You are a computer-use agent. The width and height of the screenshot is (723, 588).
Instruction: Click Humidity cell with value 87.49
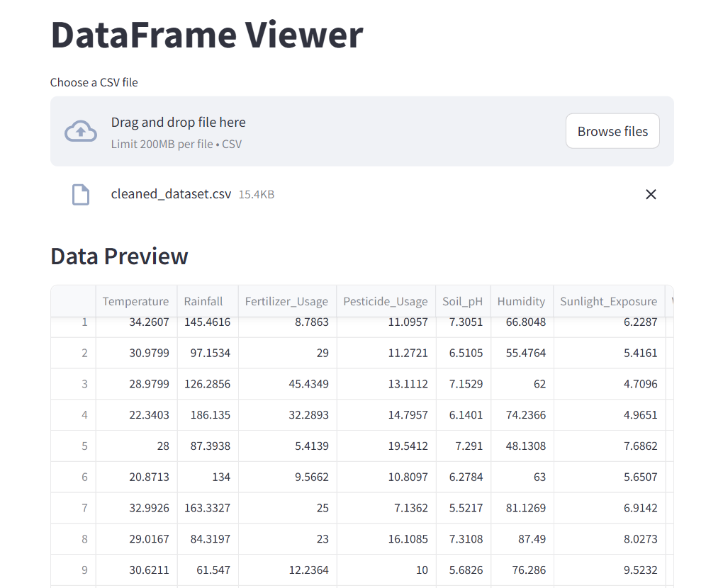pyautogui.click(x=522, y=539)
